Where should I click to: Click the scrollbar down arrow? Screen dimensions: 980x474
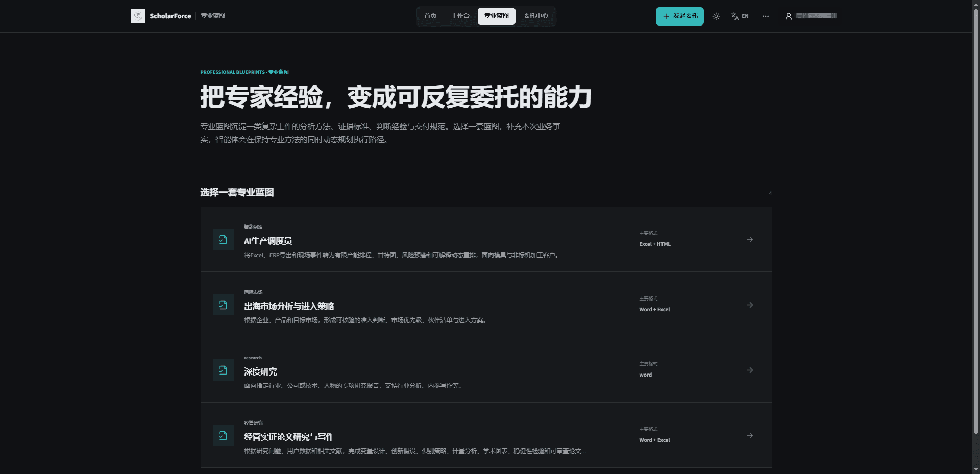click(x=976, y=469)
